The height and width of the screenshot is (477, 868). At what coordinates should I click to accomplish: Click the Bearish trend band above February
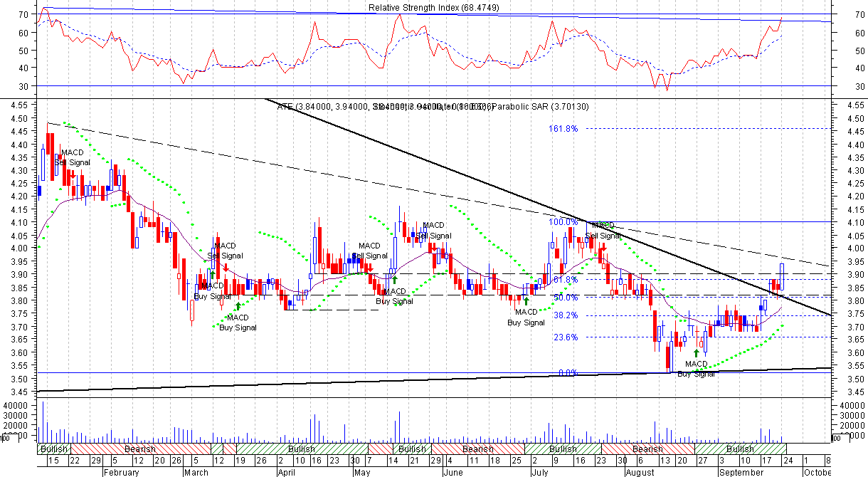pos(139,449)
